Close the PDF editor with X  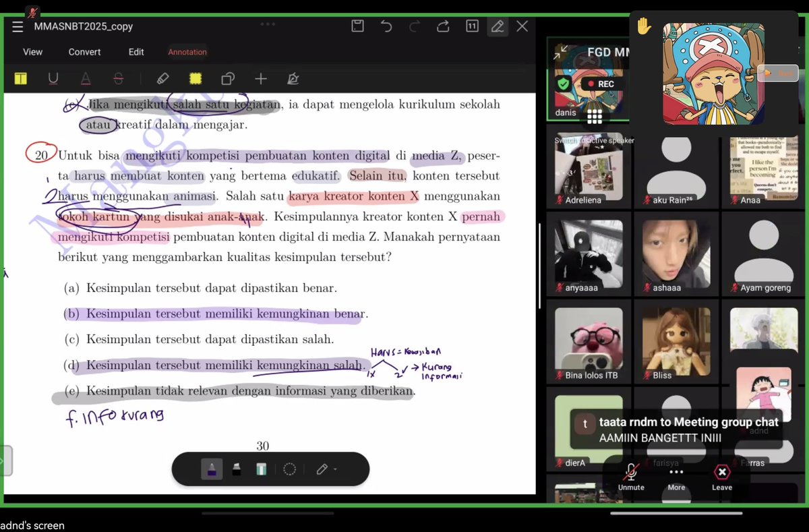(x=522, y=26)
